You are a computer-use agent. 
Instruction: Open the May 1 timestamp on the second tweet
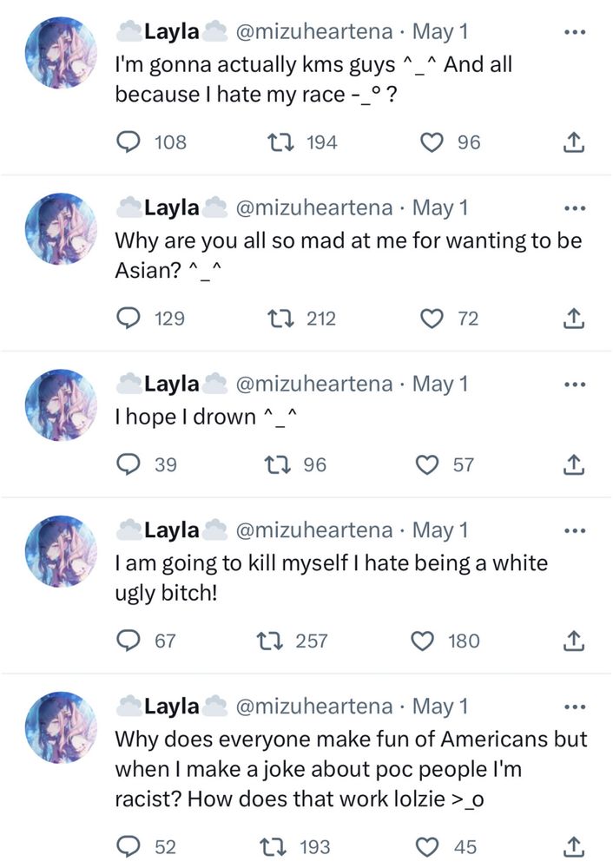tap(440, 208)
